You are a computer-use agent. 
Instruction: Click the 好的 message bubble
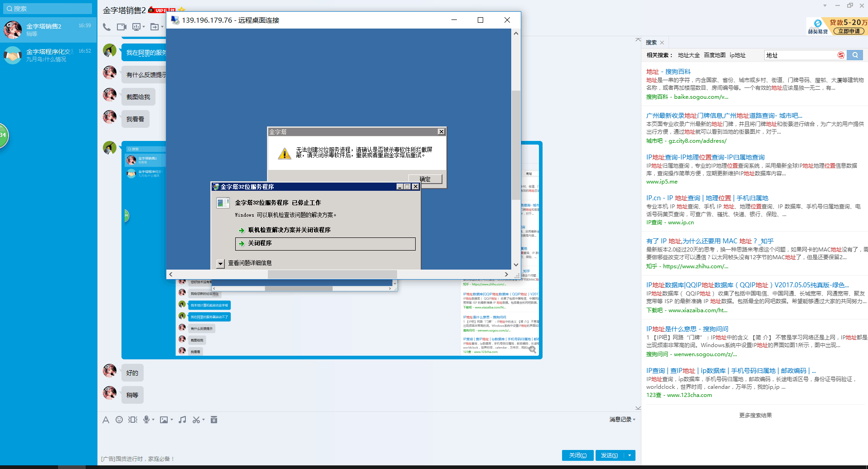coord(132,373)
